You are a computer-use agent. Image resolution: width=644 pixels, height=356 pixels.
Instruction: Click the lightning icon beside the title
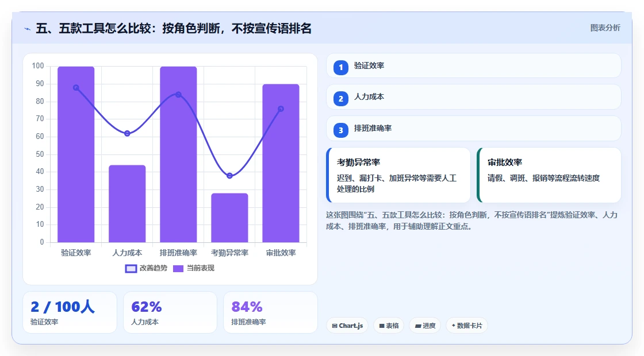tap(28, 29)
